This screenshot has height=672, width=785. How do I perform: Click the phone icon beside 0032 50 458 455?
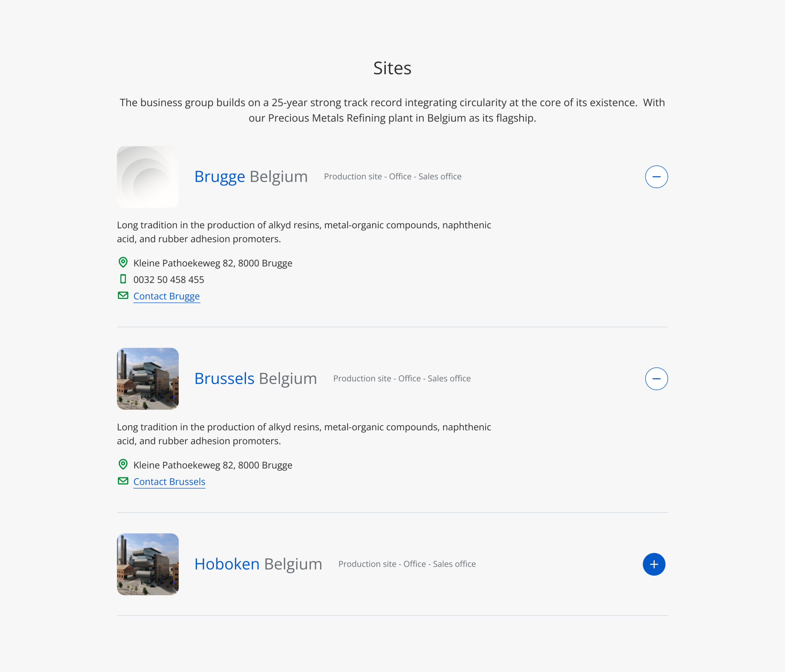pos(123,279)
